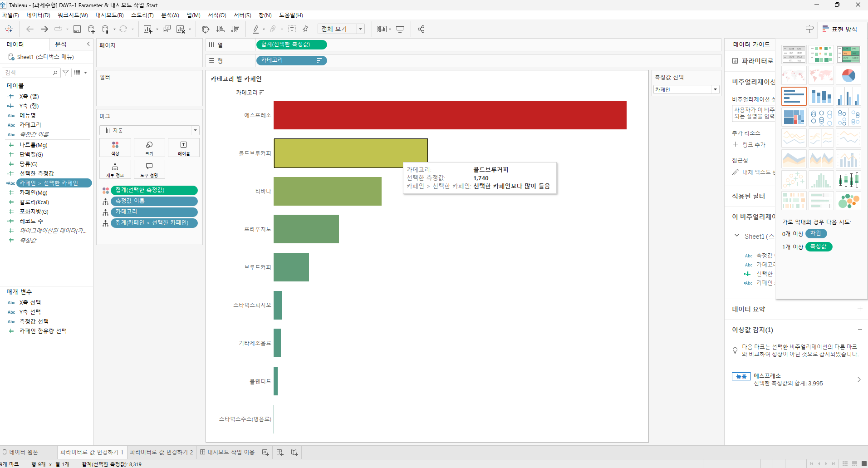
Task: Click the new worksheet tab icon
Action: (265, 452)
